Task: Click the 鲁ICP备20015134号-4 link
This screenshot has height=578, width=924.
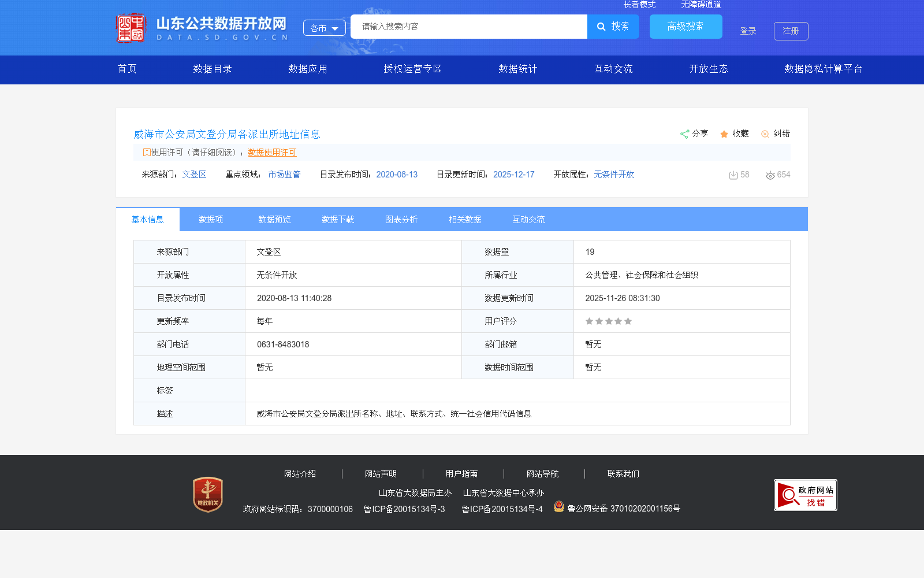Action: 502,509
